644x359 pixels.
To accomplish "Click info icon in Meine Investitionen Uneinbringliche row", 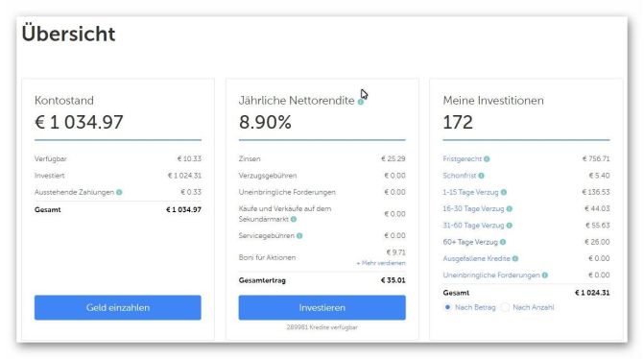I will click(x=545, y=275).
